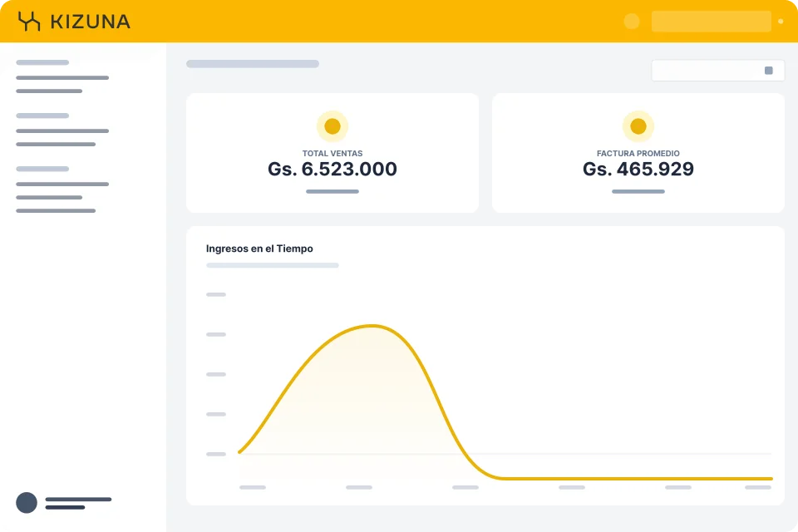Image resolution: width=798 pixels, height=532 pixels.
Task: Click the yellow circle icon above Total Ventas
Action: click(332, 126)
